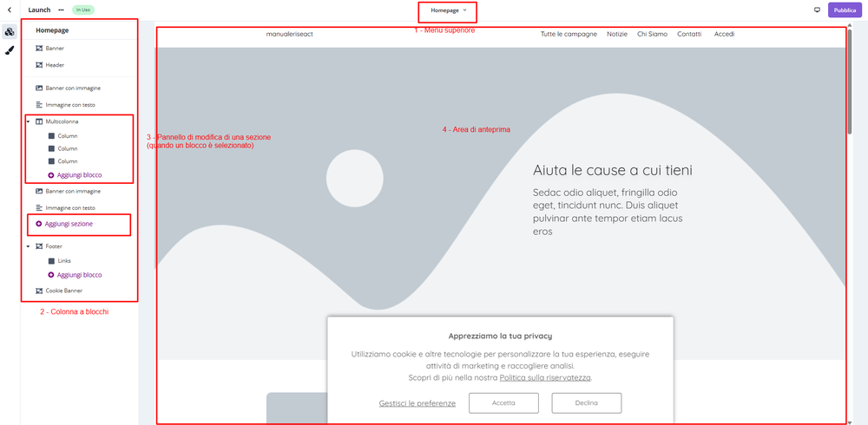This screenshot has width=868, height=425.
Task: Select the Header section in the sidebar
Action: pos(54,65)
